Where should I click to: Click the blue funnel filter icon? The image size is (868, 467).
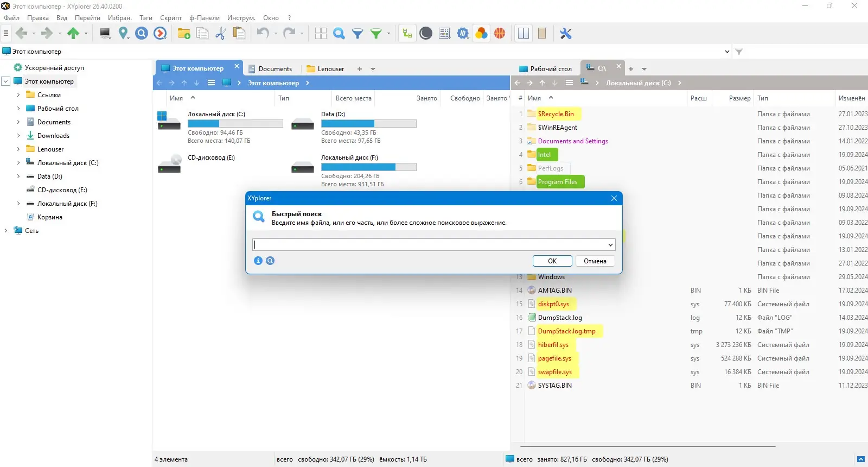point(358,34)
